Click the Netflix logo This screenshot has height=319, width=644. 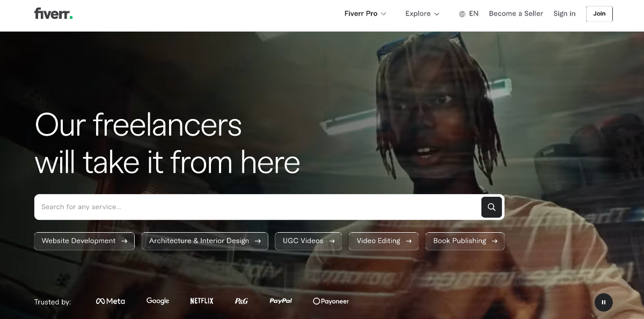click(202, 301)
